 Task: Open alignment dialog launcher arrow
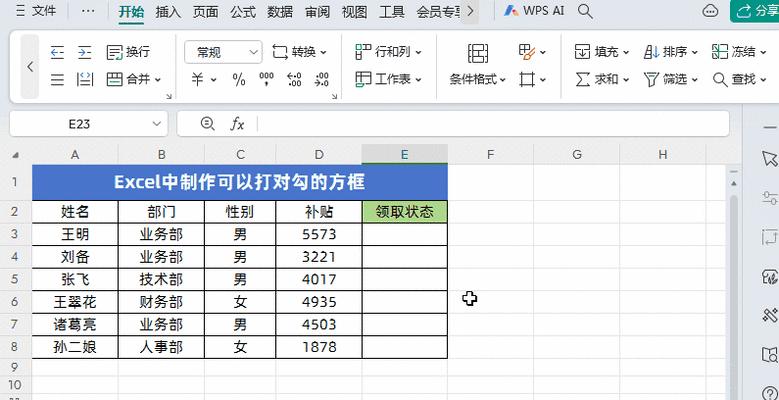click(168, 96)
